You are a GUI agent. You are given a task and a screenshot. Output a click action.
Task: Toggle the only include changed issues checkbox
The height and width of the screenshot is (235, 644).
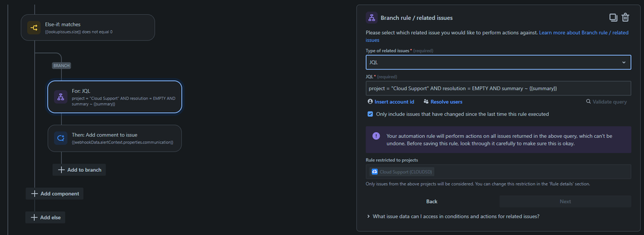(370, 114)
